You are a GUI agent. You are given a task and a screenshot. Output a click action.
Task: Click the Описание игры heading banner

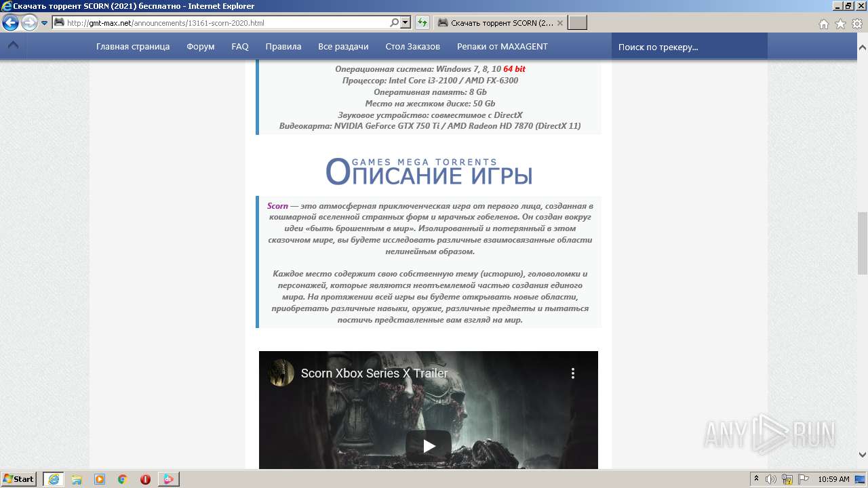(429, 171)
